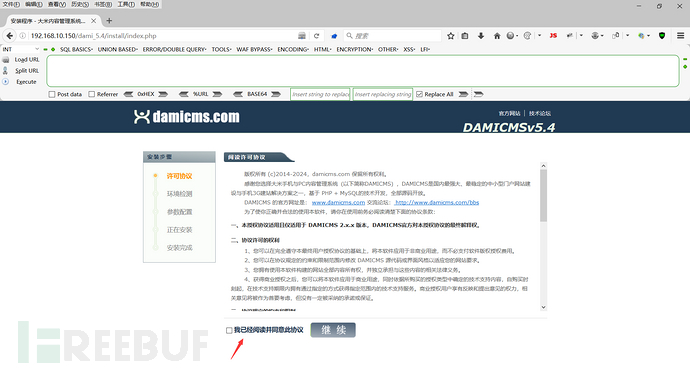Viewport: 690px width, 370px height.
Task: Open the INT type dropdown
Action: (x=21, y=49)
